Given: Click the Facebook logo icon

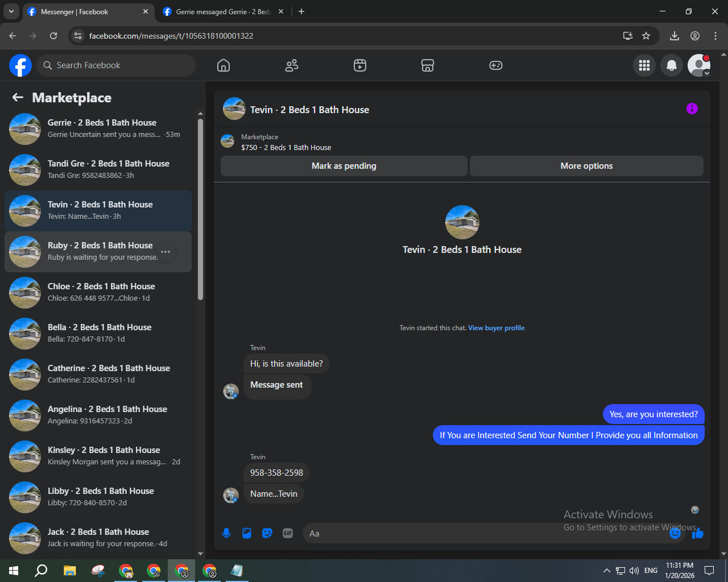Looking at the screenshot, I should (20, 65).
